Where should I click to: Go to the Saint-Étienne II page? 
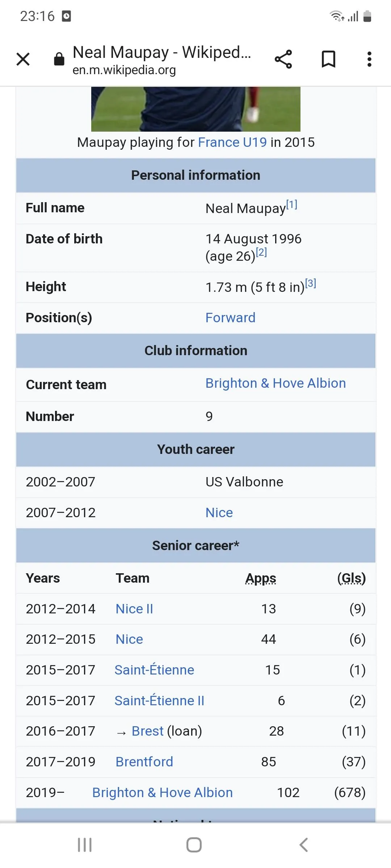coord(159,701)
